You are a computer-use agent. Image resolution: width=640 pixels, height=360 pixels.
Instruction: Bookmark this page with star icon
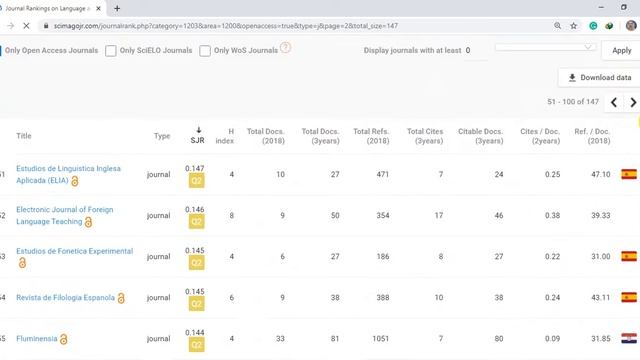[573, 26]
